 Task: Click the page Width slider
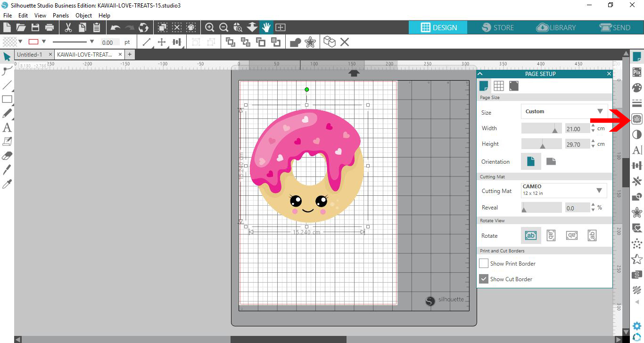tap(541, 128)
